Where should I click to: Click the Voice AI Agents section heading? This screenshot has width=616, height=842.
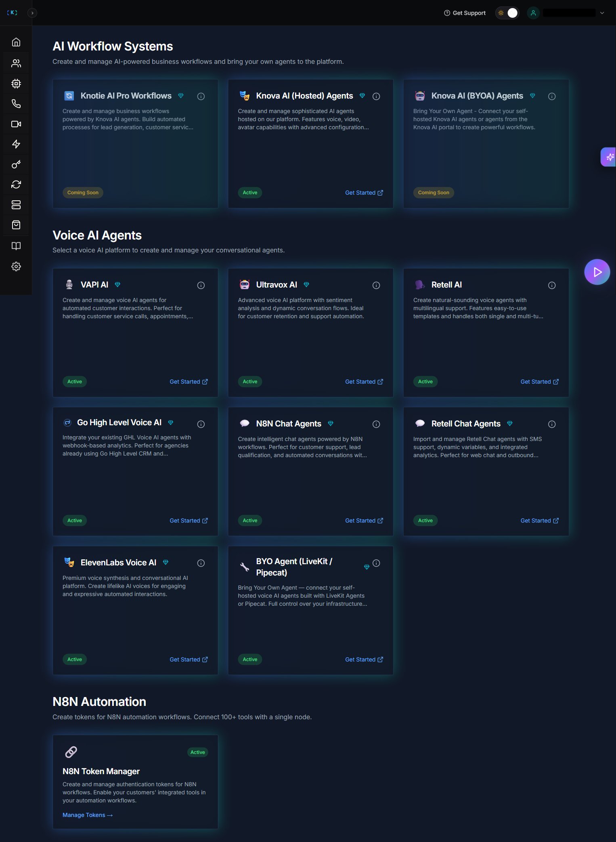coord(97,235)
